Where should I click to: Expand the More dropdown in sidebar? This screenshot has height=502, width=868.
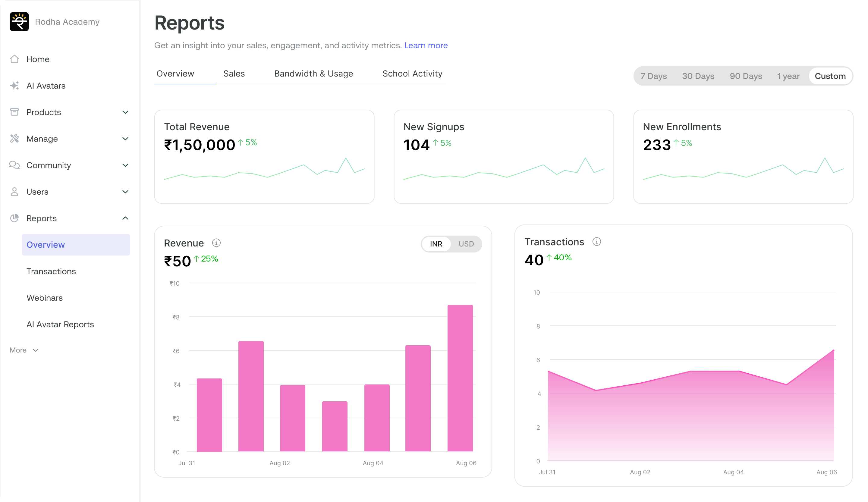tap(24, 350)
